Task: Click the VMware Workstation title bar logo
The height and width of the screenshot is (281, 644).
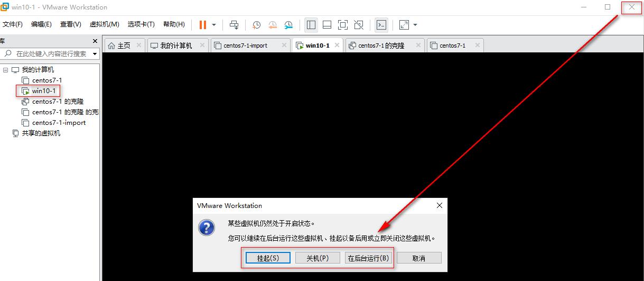Action: pos(4,7)
